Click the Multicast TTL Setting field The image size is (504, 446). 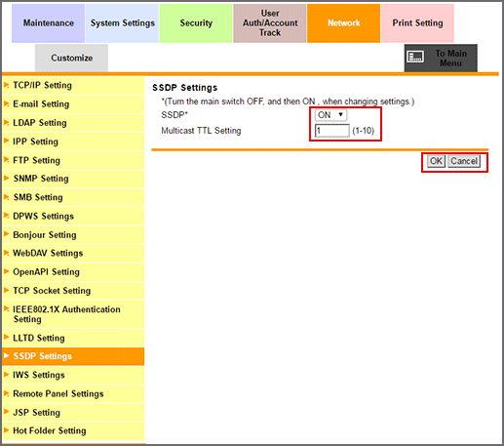pos(332,131)
